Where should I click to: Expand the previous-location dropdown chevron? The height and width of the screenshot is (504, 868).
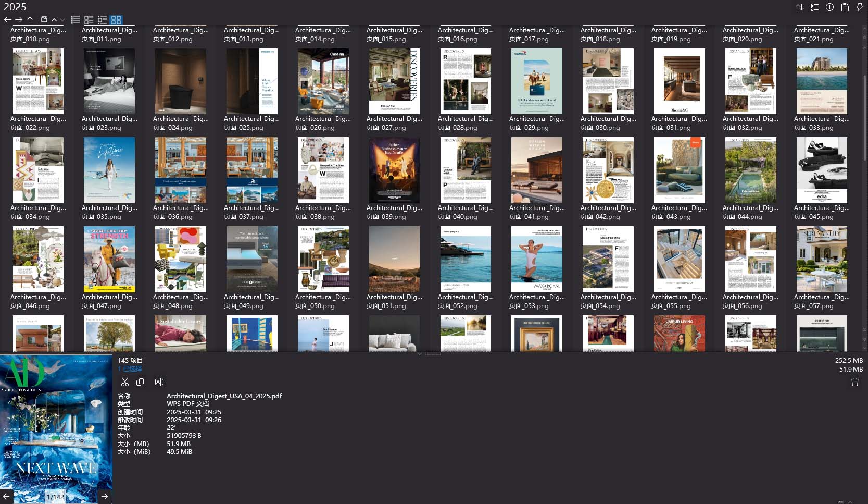(54, 19)
